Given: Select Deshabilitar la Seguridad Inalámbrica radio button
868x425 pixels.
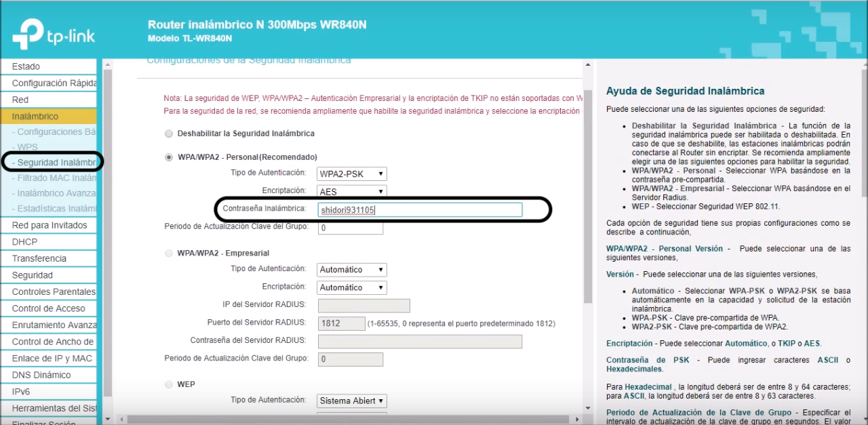Looking at the screenshot, I should [x=169, y=134].
